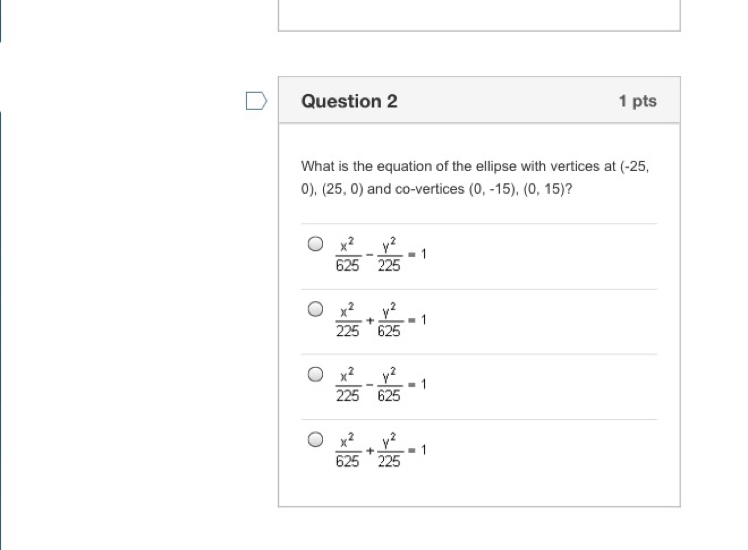The height and width of the screenshot is (550, 748).
Task: Click the fourth answer's equation text
Action: [x=381, y=450]
